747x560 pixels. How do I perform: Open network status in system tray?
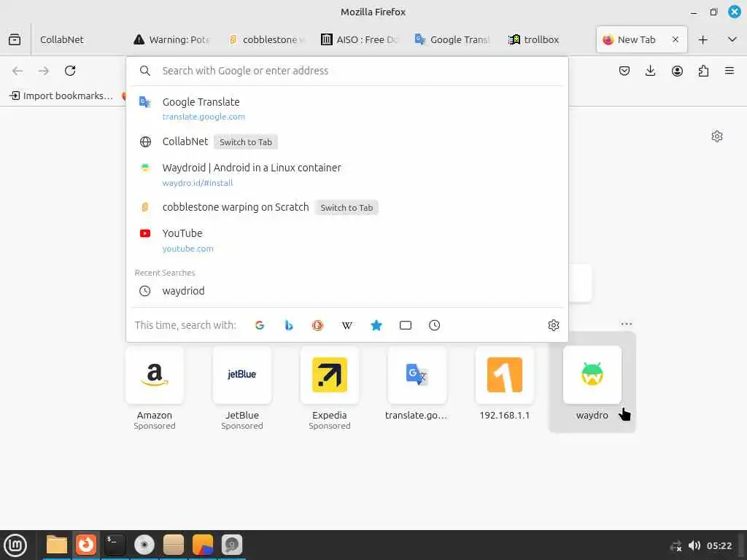676,545
